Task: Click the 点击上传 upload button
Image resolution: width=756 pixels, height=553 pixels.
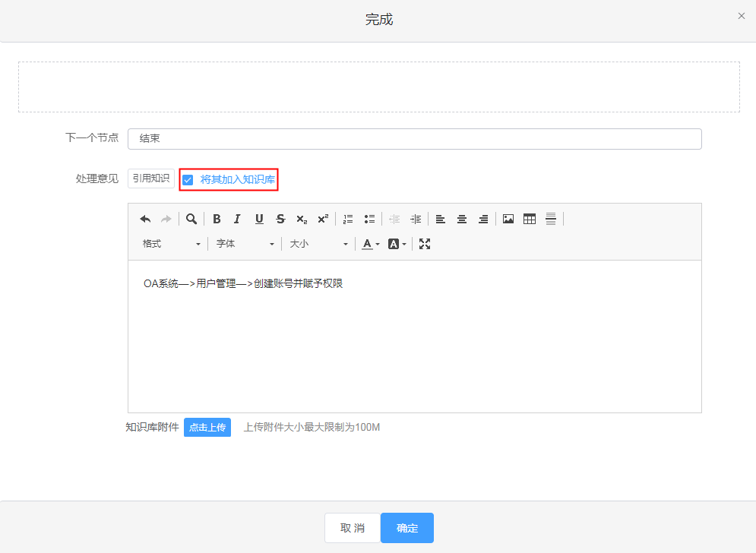Action: (x=207, y=428)
